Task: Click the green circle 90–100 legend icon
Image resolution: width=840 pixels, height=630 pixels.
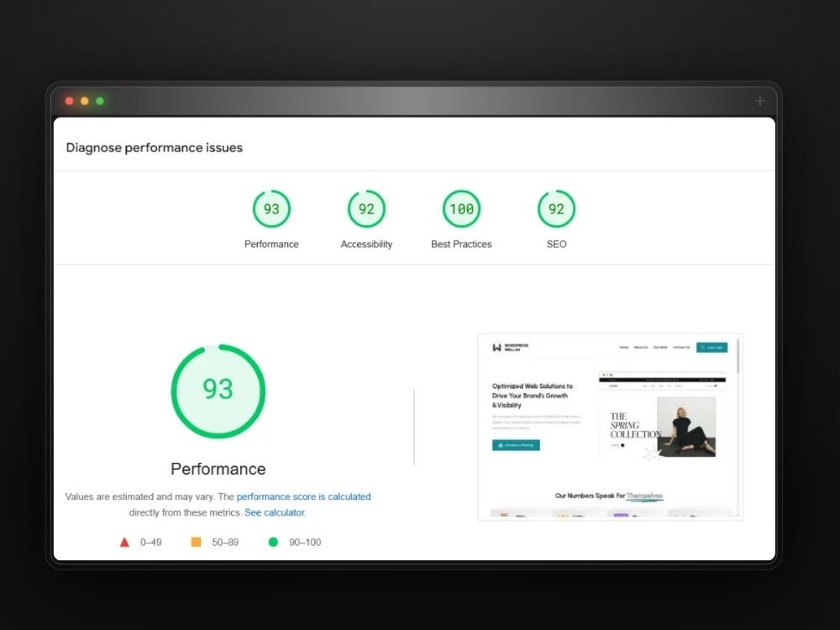Action: [x=273, y=542]
